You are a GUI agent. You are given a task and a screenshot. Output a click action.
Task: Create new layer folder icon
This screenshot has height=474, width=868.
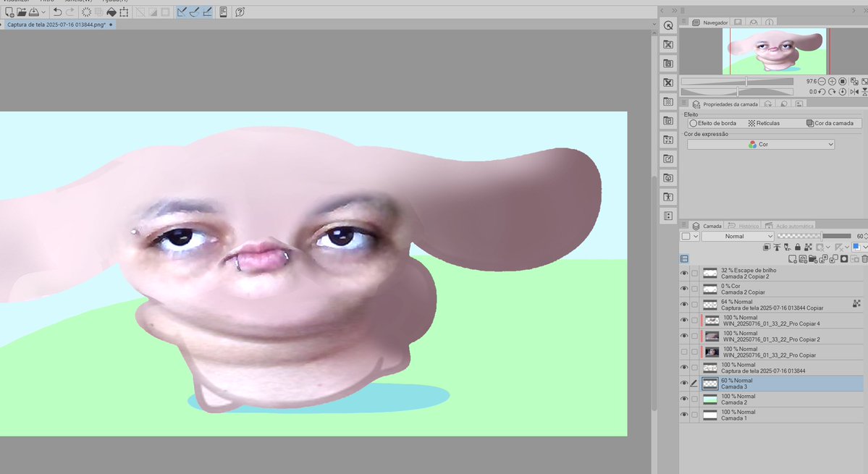(x=813, y=259)
